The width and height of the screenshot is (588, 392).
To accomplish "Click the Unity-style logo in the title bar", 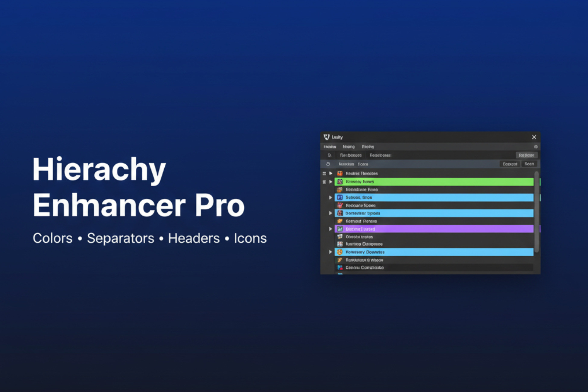I will 327,137.
